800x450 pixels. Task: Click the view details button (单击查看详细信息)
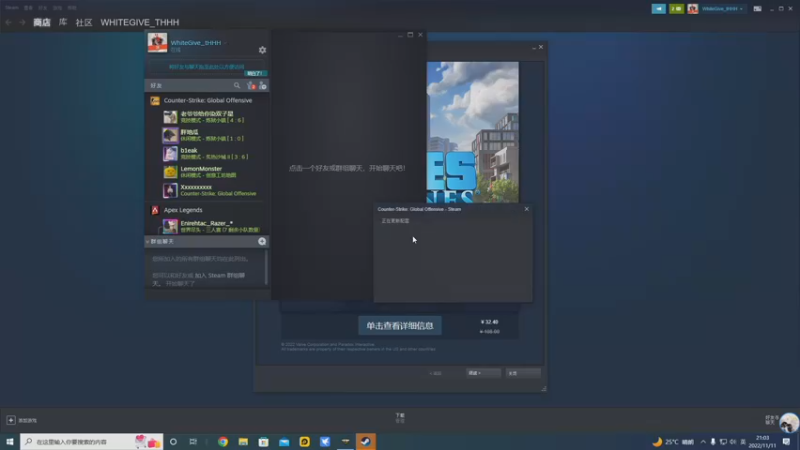[400, 326]
